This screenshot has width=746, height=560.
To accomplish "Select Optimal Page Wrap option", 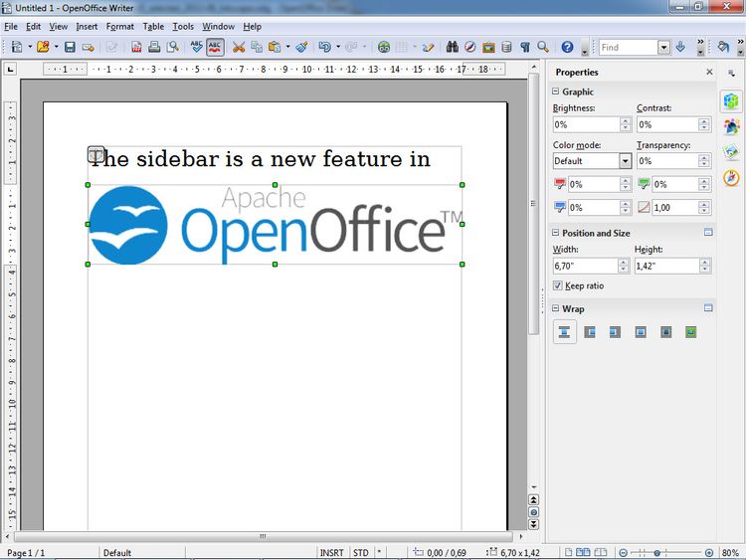I will (x=641, y=332).
